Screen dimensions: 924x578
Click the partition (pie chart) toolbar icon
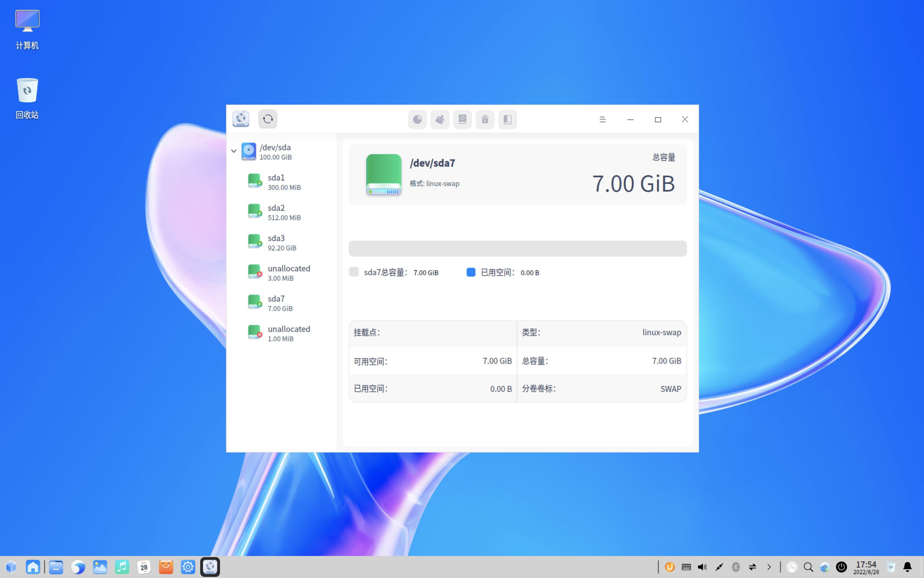point(417,119)
